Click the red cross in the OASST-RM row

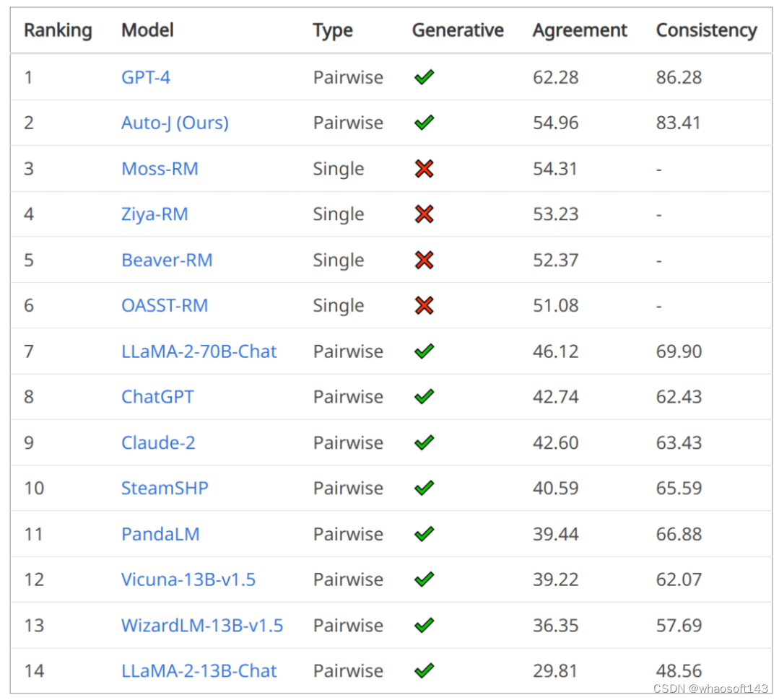(x=425, y=305)
